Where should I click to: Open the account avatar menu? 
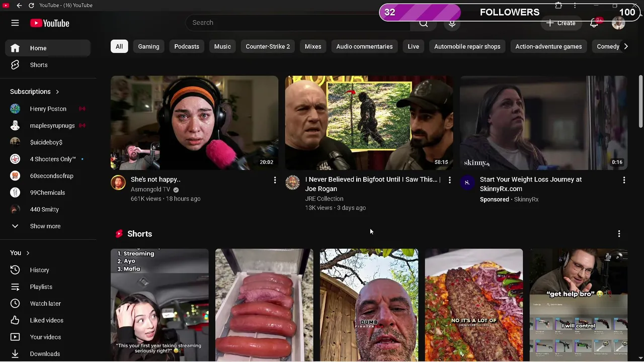tap(618, 23)
